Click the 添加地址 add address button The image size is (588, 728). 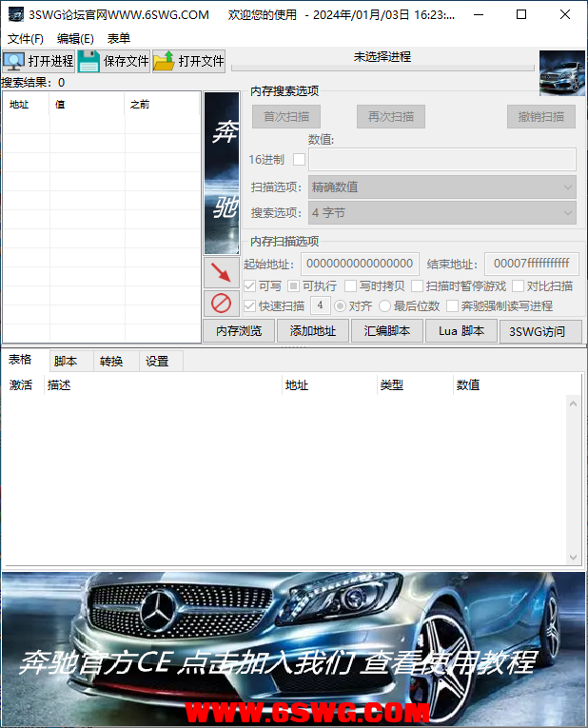(x=313, y=331)
